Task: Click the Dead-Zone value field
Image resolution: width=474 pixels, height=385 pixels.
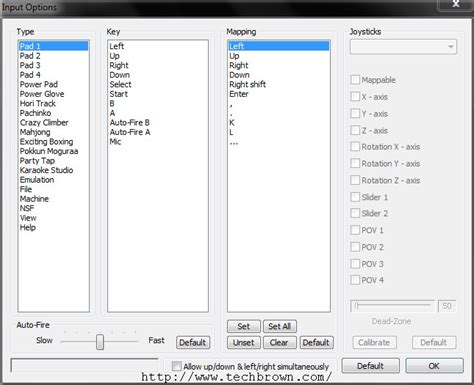Action: [447, 306]
